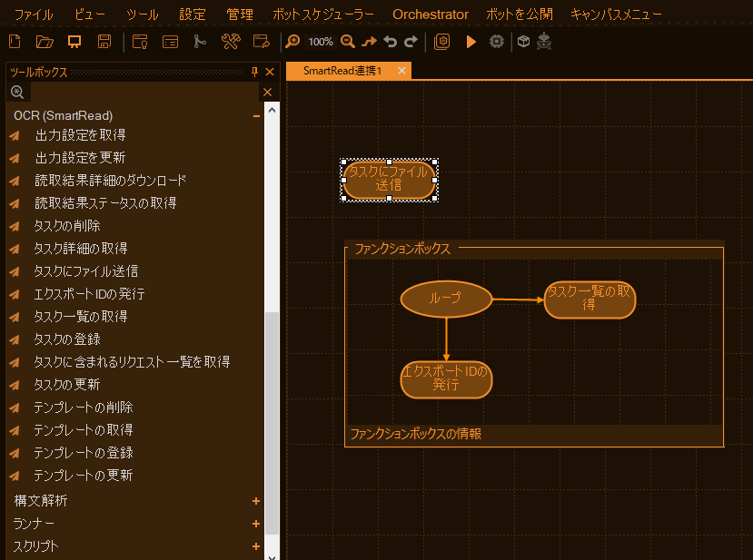Expand the ランナー section
753x560 pixels.
point(256,524)
